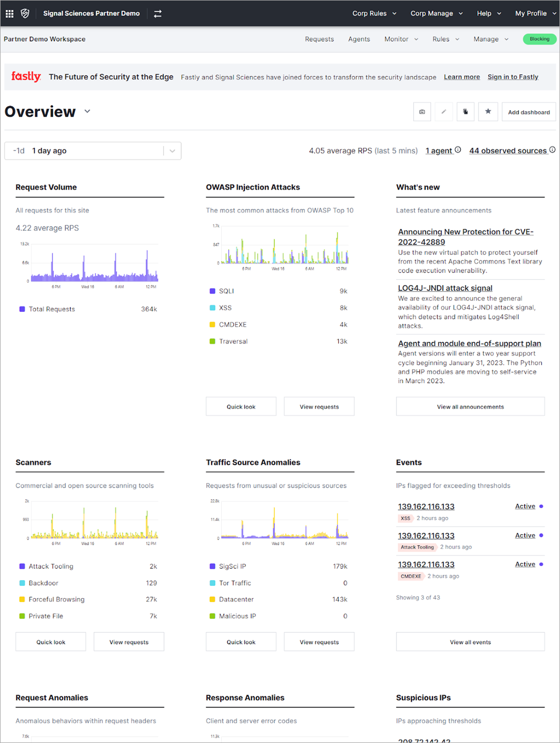The width and height of the screenshot is (560, 743).
Task: Click the Blocking mode badge
Action: tap(540, 39)
